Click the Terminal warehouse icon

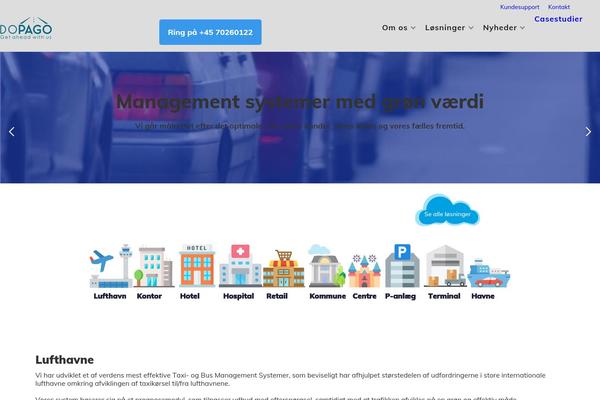(x=445, y=266)
